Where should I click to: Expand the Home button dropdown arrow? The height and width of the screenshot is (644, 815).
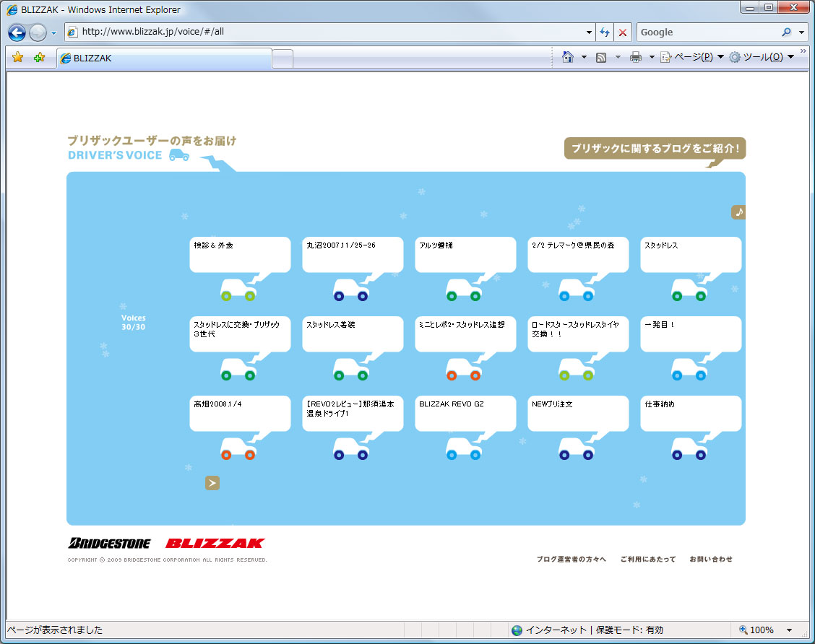pos(584,57)
